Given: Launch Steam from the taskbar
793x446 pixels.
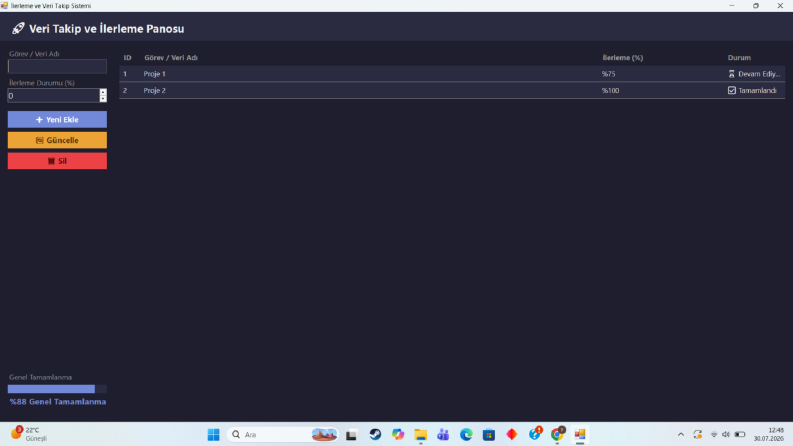Looking at the screenshot, I should (x=375, y=434).
